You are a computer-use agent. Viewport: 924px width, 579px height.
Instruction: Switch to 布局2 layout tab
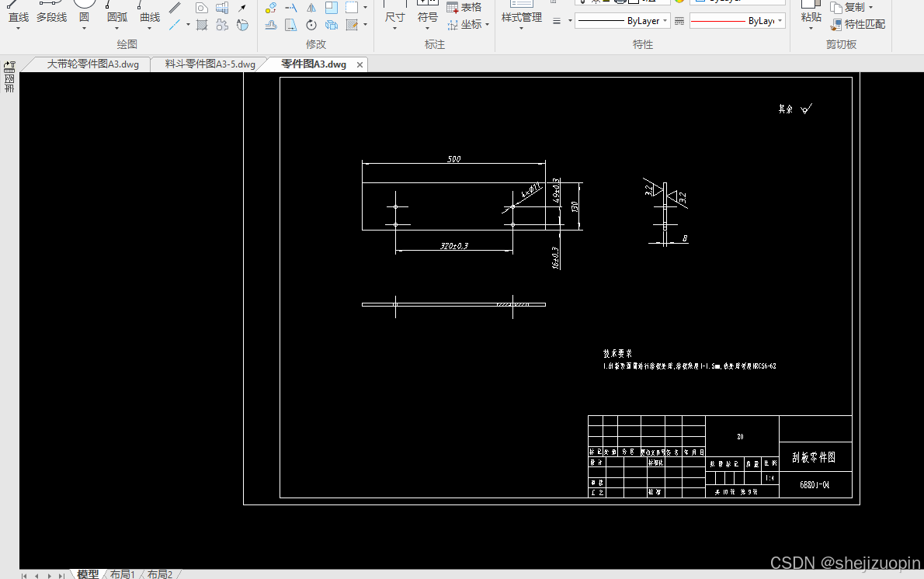pyautogui.click(x=160, y=574)
